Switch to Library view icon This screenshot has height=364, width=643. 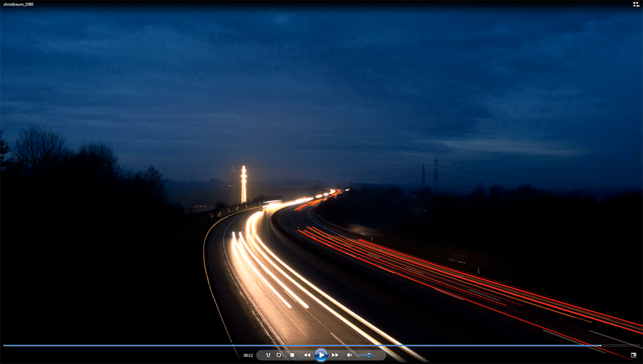click(636, 4)
